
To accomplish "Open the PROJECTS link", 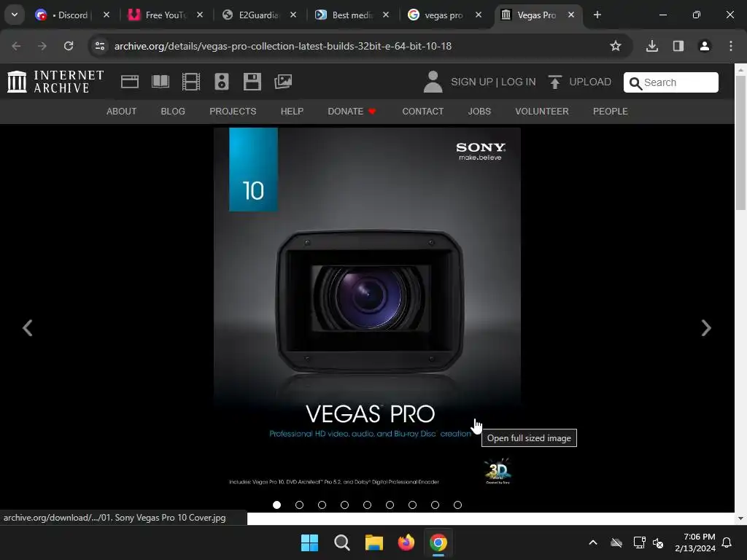I will point(233,112).
